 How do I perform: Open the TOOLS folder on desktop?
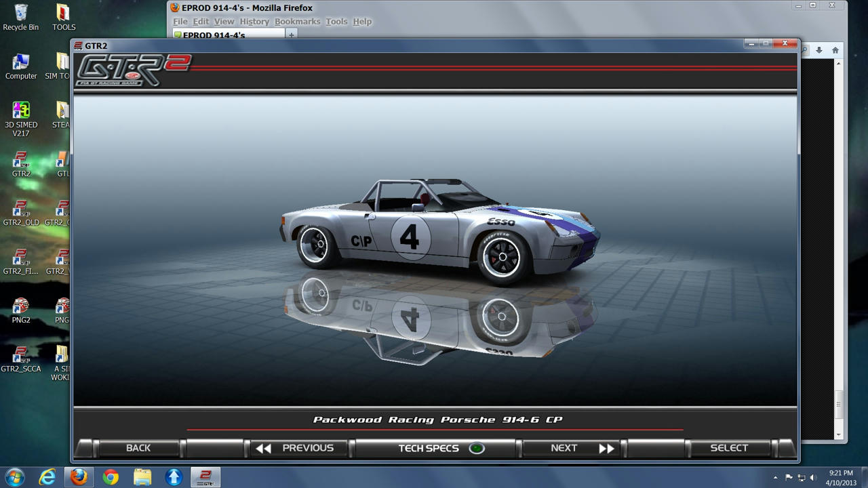click(63, 17)
